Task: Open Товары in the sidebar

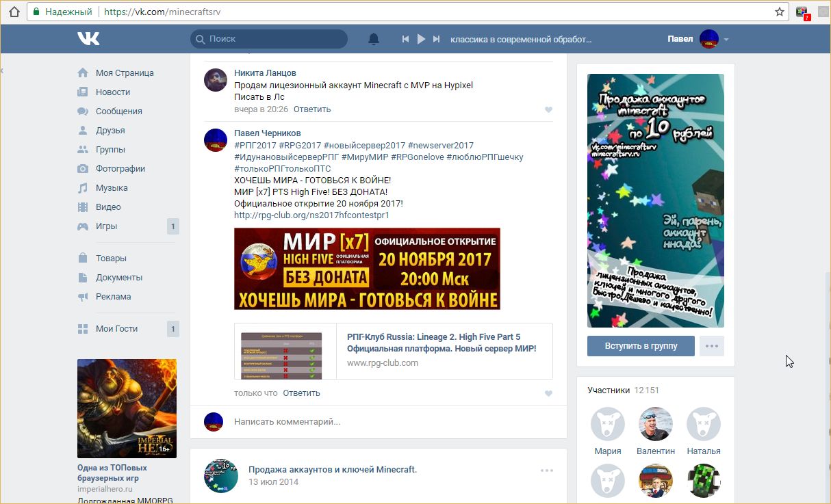Action: 111,258
